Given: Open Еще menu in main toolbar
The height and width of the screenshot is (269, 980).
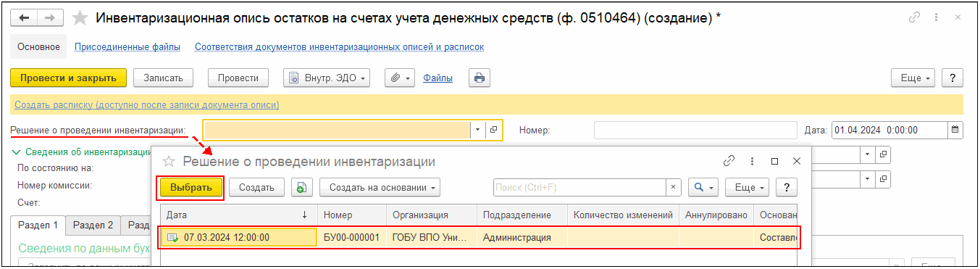Looking at the screenshot, I should pos(913,78).
